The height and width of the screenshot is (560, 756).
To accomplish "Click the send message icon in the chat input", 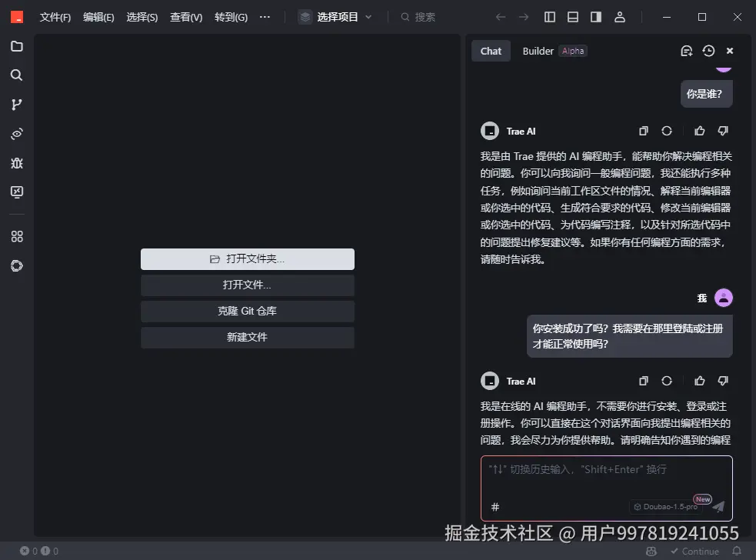I will (717, 506).
